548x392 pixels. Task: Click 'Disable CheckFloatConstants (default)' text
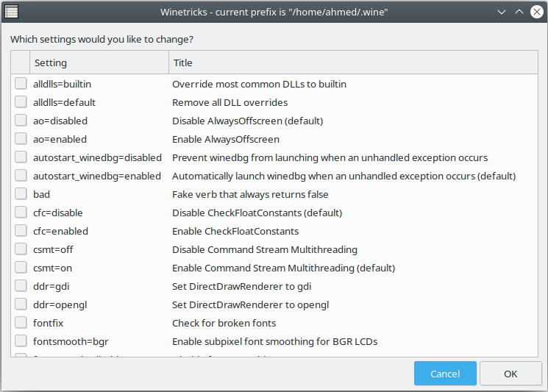(257, 213)
